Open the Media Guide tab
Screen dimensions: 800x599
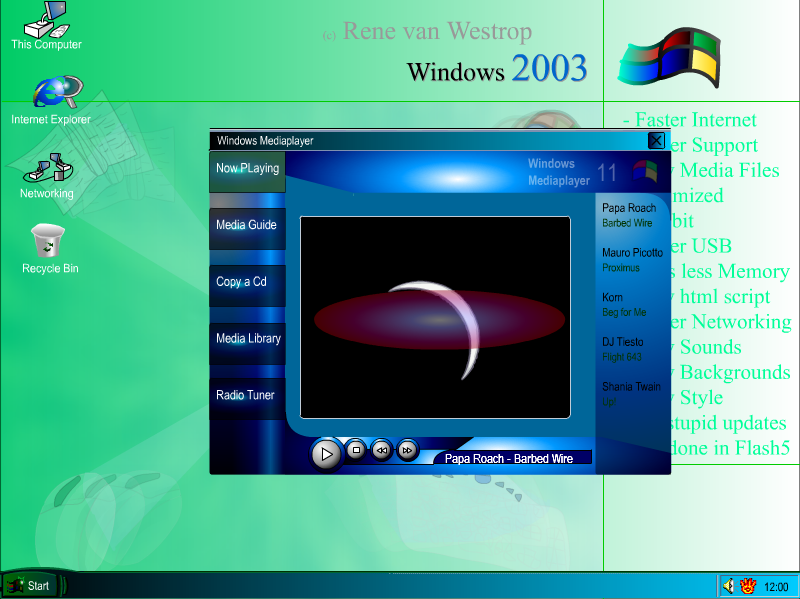(x=247, y=228)
